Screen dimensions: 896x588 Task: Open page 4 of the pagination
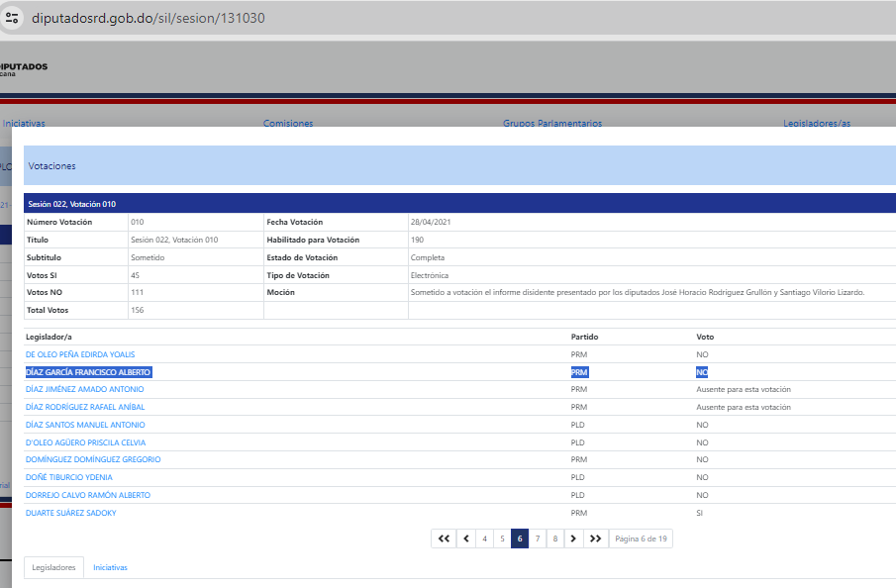coord(484,539)
